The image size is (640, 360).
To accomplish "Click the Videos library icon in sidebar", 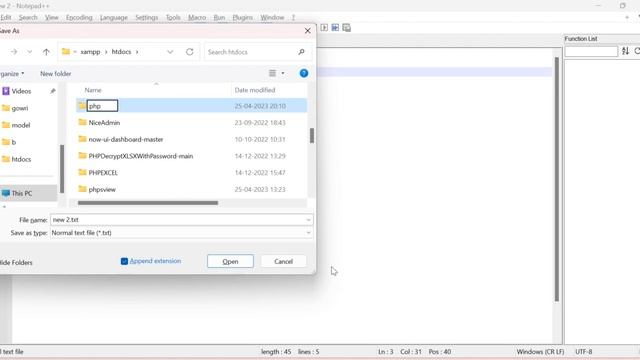I will click(6, 91).
